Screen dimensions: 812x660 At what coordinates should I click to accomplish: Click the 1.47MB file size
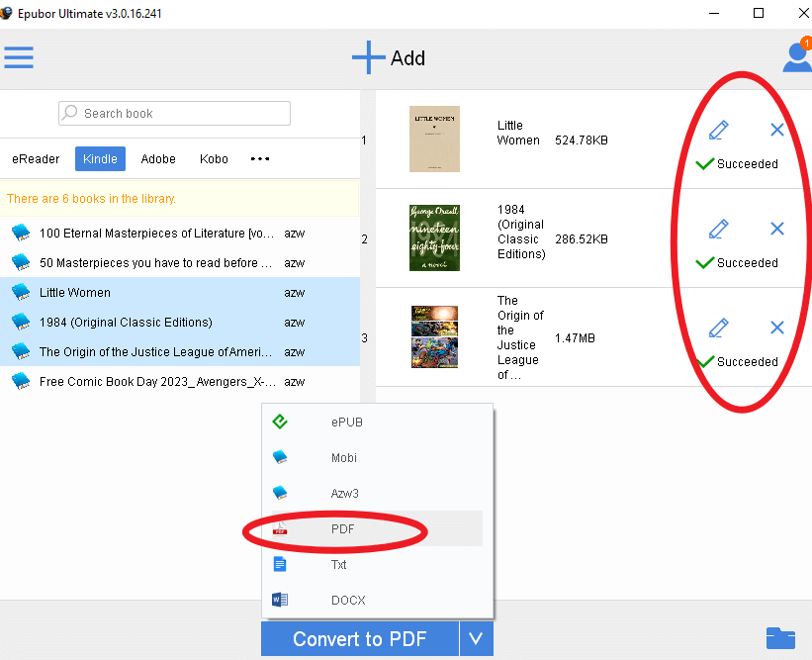pos(575,338)
